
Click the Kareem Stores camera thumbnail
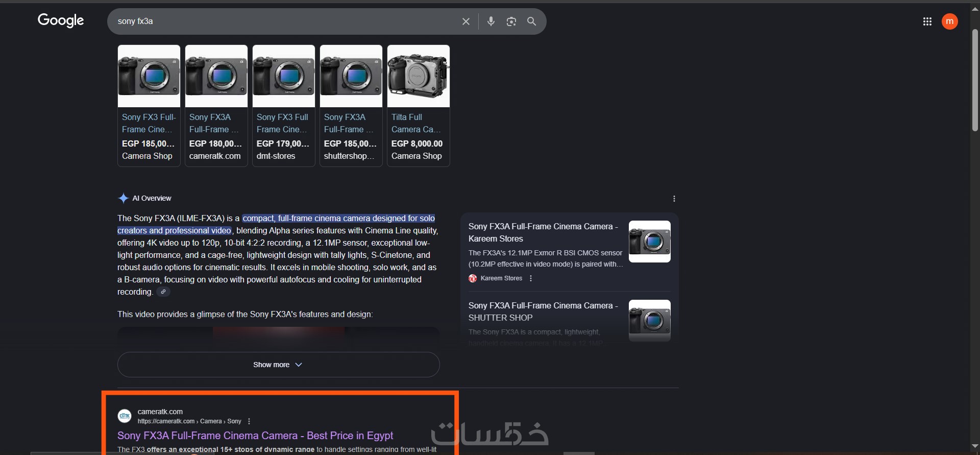[650, 242]
